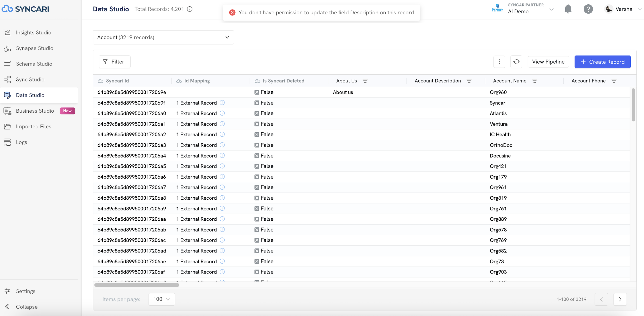This screenshot has width=644, height=316.
Task: Toggle Is Syncari Deleted for OrthoDoc row
Action: coord(257,145)
